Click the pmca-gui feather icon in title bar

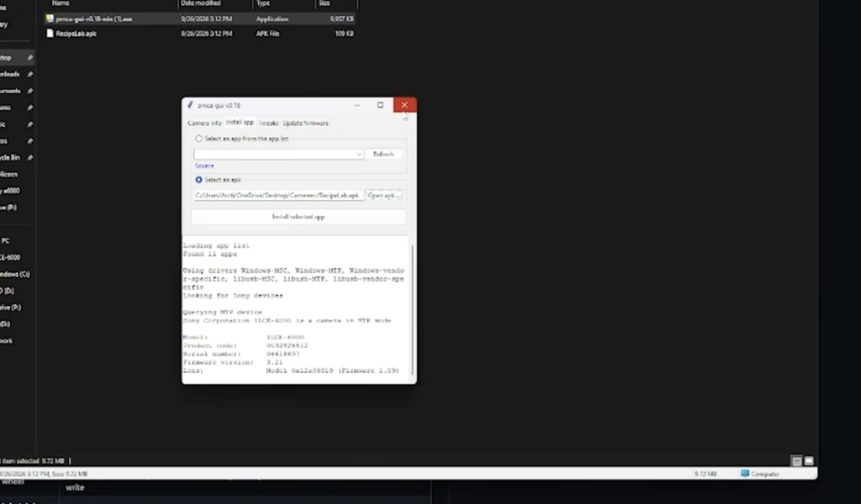click(190, 105)
